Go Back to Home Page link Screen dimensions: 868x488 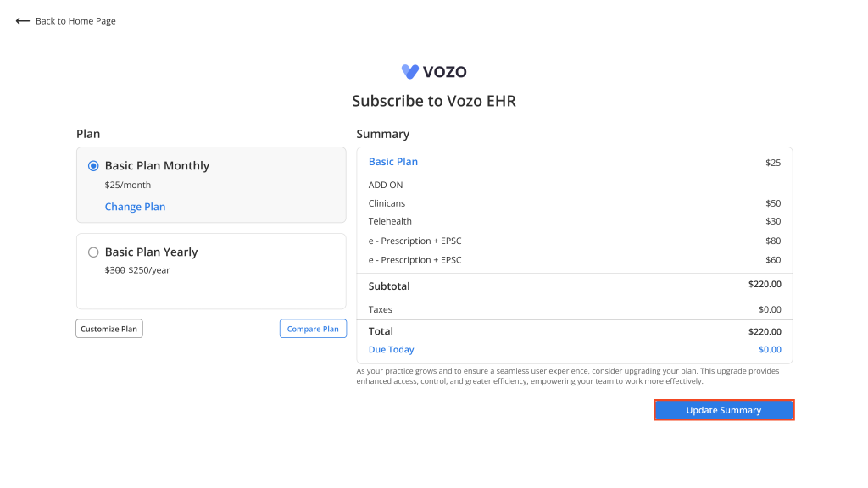tap(75, 21)
